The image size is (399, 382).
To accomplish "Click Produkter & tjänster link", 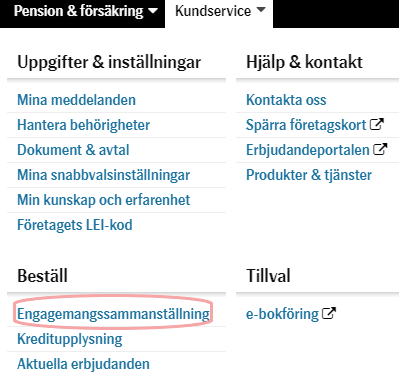I will tap(309, 175).
